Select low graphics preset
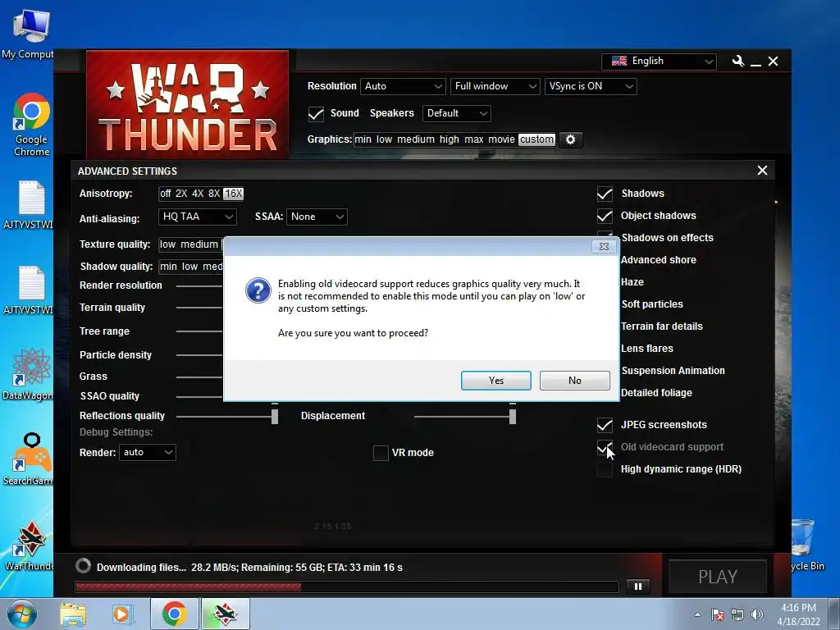 click(x=384, y=139)
